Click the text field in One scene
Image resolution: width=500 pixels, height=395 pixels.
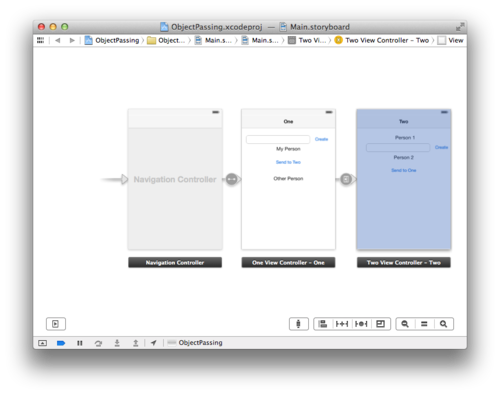[278, 139]
